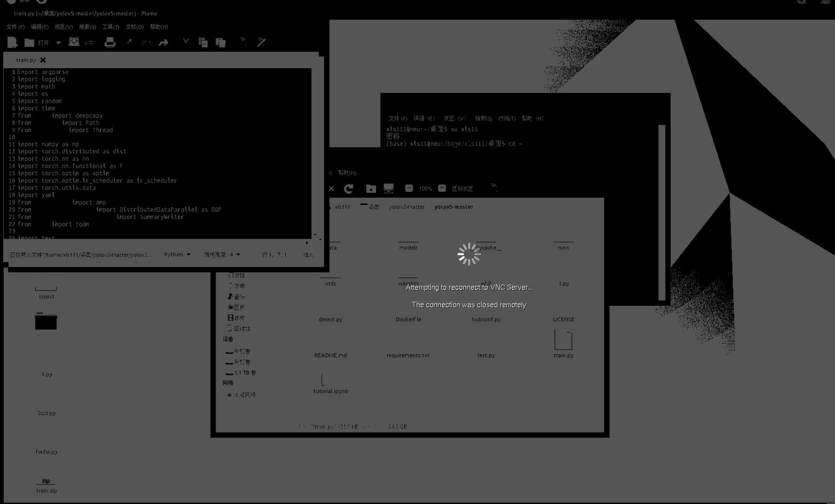Click the redo arrow in Pluma toolbar
Viewport: 835px width, 504px height.
164,43
